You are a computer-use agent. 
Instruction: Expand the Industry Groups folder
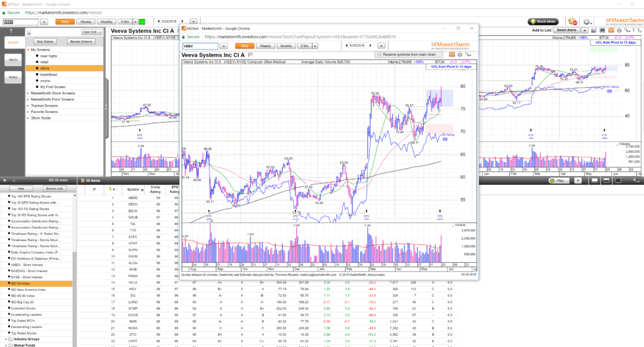point(6,339)
